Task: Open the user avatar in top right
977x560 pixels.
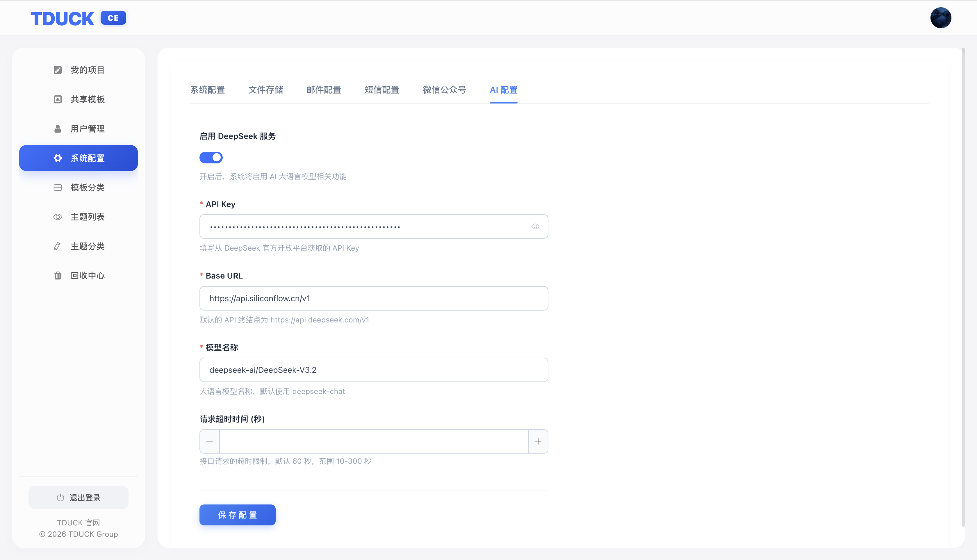Action: 940,18
